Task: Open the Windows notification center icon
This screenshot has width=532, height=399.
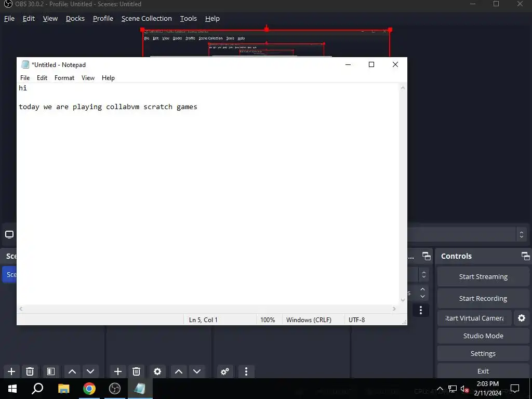Action: tap(515, 389)
